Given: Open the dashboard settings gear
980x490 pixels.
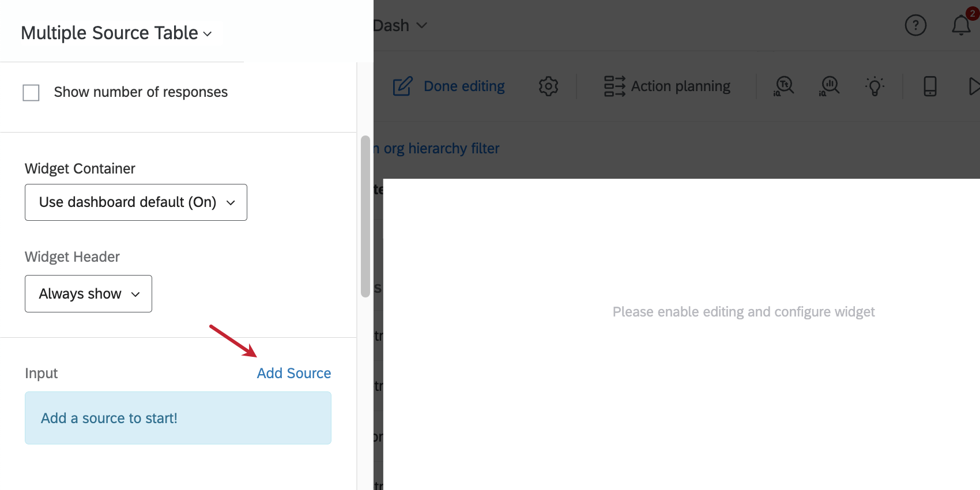Looking at the screenshot, I should tap(548, 86).
